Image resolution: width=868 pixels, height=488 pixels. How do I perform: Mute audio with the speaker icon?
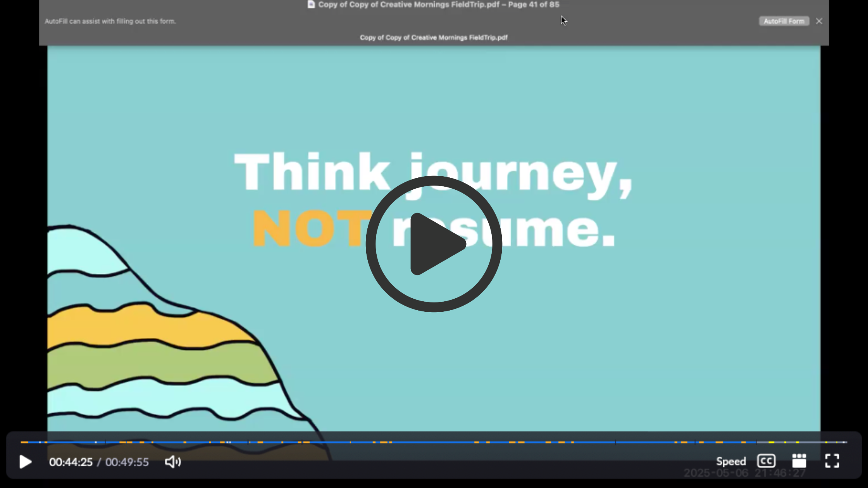pyautogui.click(x=173, y=462)
